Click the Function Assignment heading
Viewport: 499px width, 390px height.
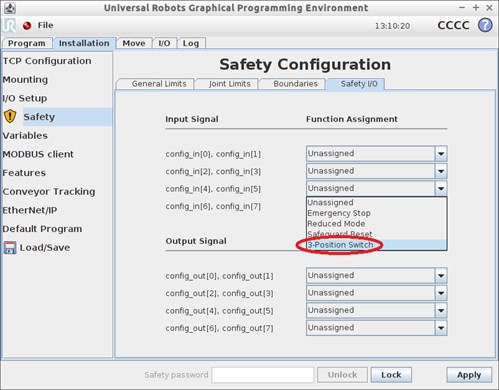[352, 119]
